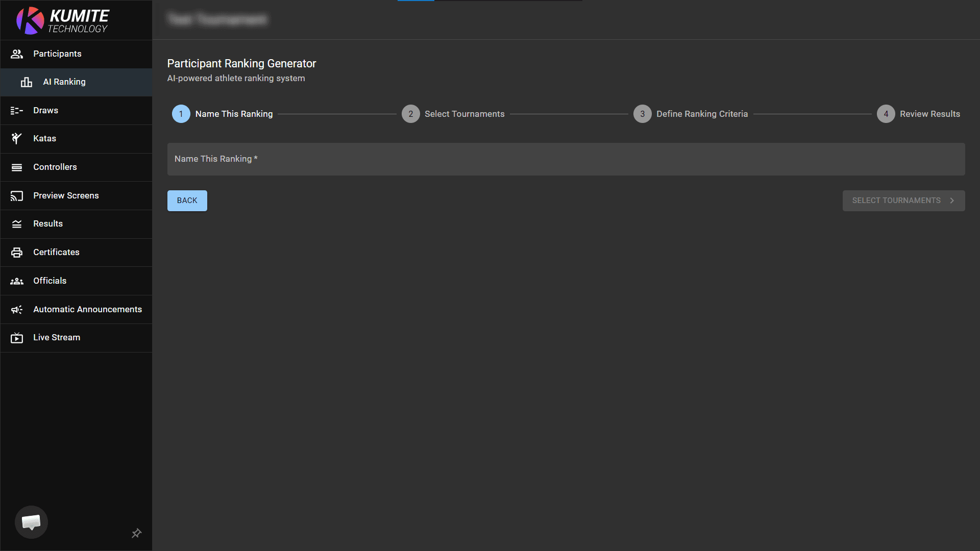Click the Katas martial arts icon
This screenshot has width=980, height=551.
pos(17,139)
